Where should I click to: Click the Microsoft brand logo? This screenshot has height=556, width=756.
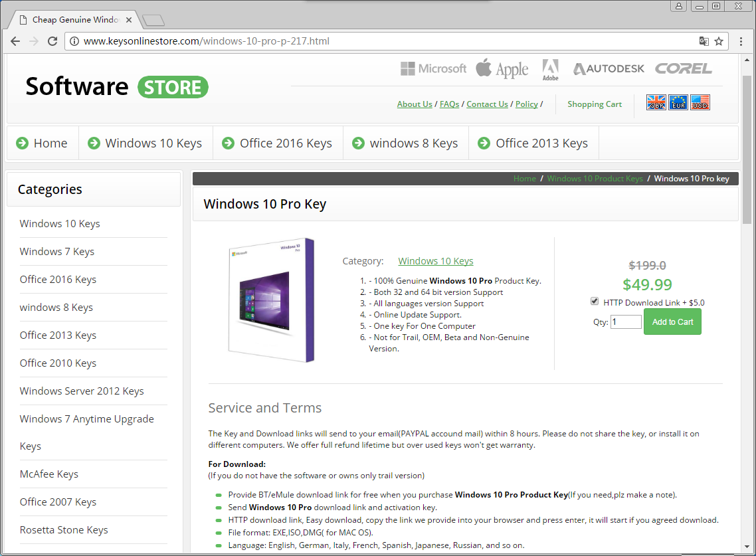click(x=433, y=69)
